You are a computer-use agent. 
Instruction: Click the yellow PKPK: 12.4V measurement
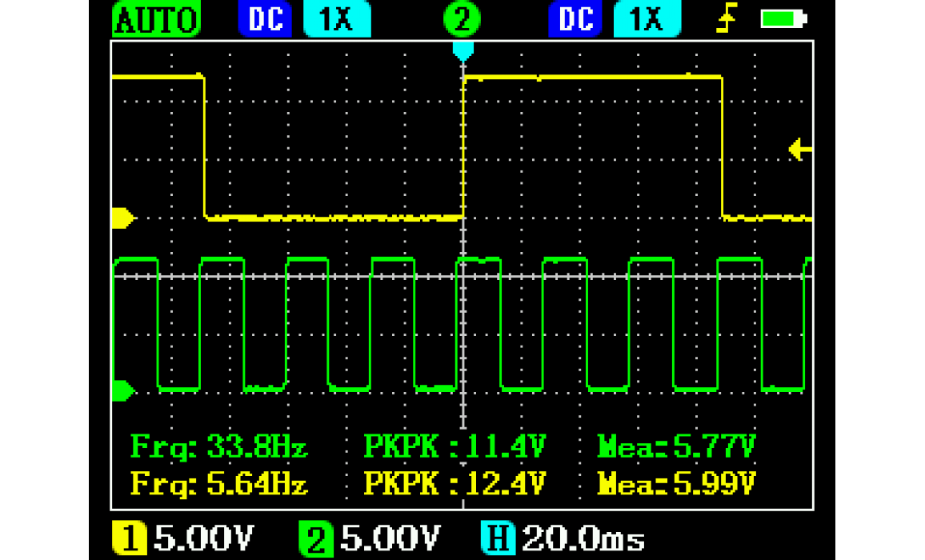(x=454, y=483)
